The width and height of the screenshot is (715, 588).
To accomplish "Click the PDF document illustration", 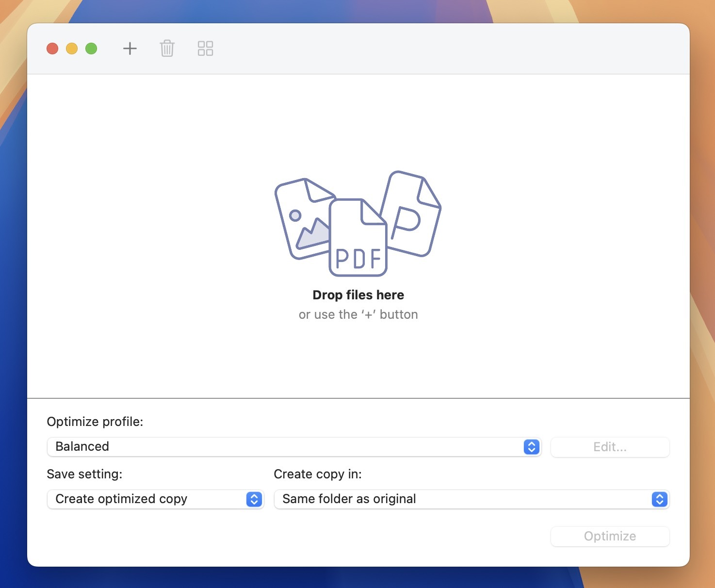I will (357, 238).
